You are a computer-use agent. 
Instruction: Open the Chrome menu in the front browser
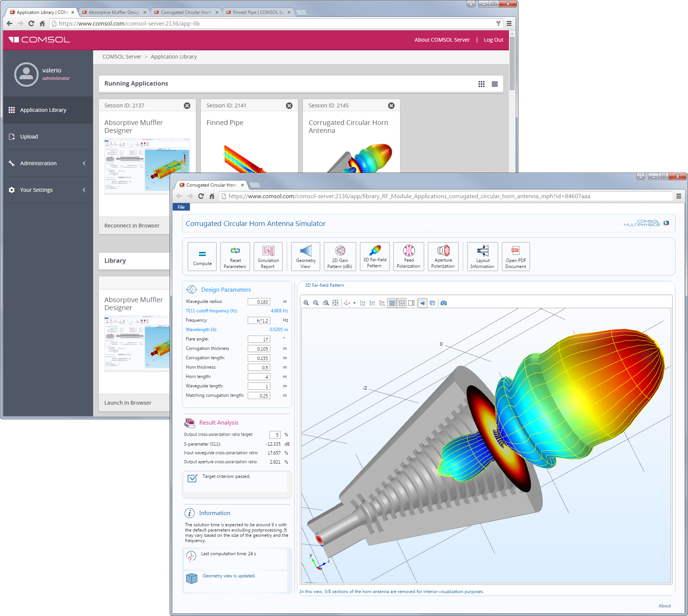[679, 196]
